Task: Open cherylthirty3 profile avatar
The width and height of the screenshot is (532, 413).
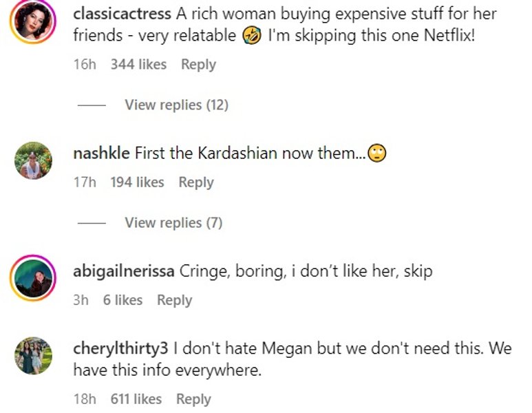Action: (x=33, y=355)
